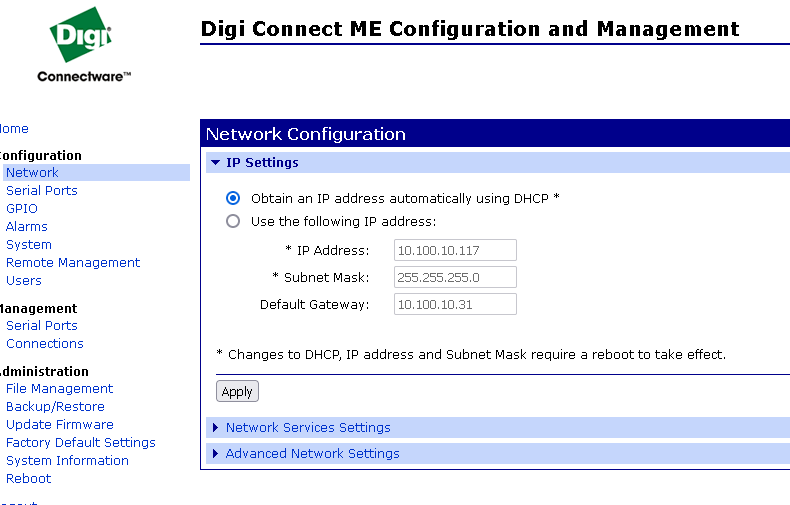
Task: Select Use the following IP address option
Action: pyautogui.click(x=233, y=221)
